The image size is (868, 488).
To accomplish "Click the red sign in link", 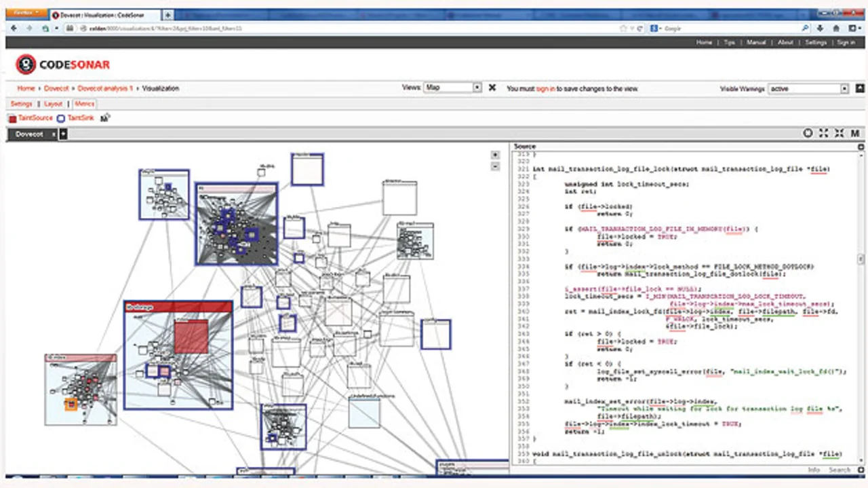I will point(545,89).
